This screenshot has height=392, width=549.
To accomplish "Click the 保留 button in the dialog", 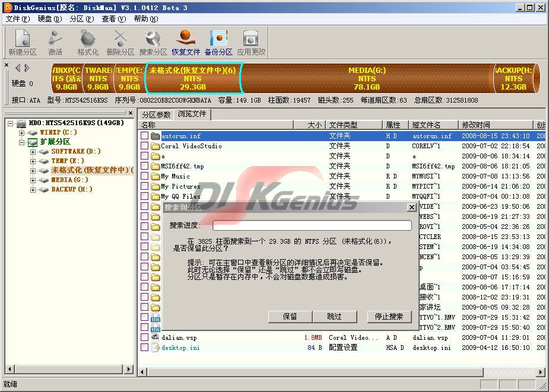I will click(290, 317).
